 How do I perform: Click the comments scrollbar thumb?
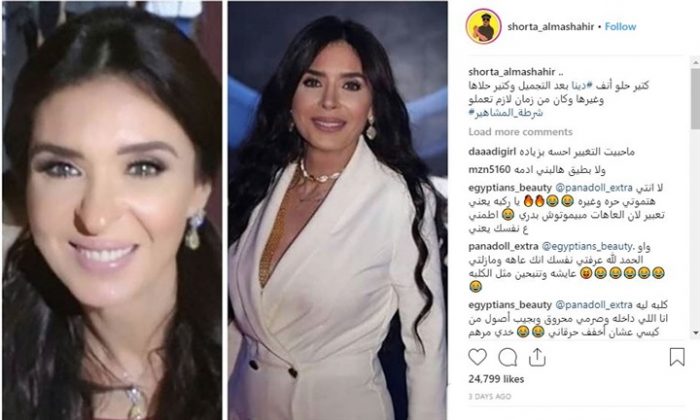click(x=696, y=98)
